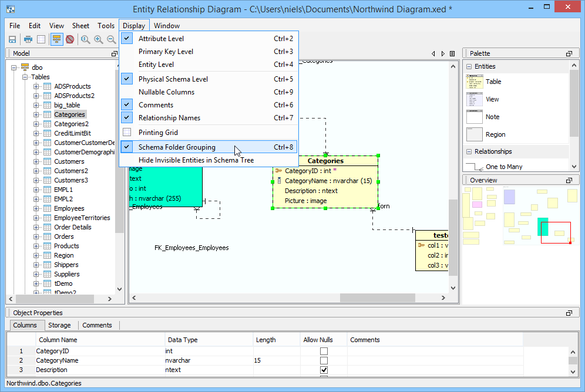Select the Save icon in the toolbar
585x392 pixels.
tap(12, 39)
